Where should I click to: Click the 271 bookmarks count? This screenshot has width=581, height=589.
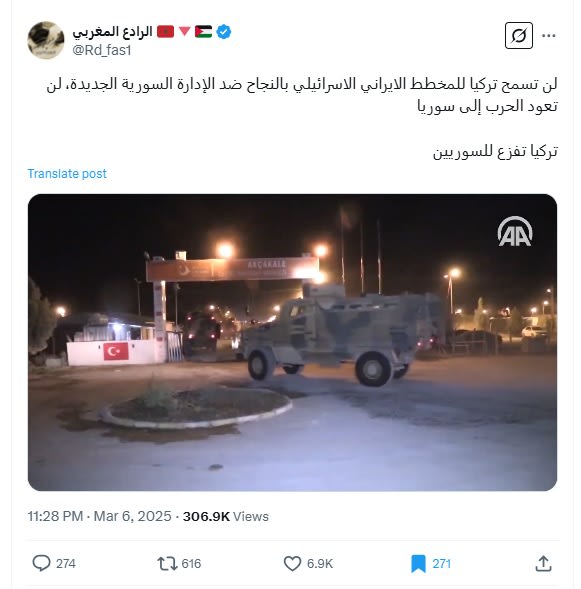(441, 564)
